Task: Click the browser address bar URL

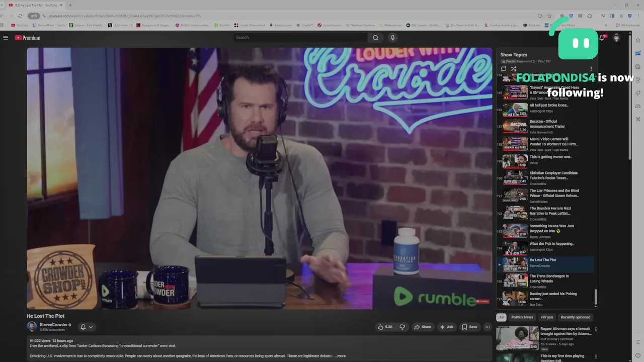Action: 124,16
